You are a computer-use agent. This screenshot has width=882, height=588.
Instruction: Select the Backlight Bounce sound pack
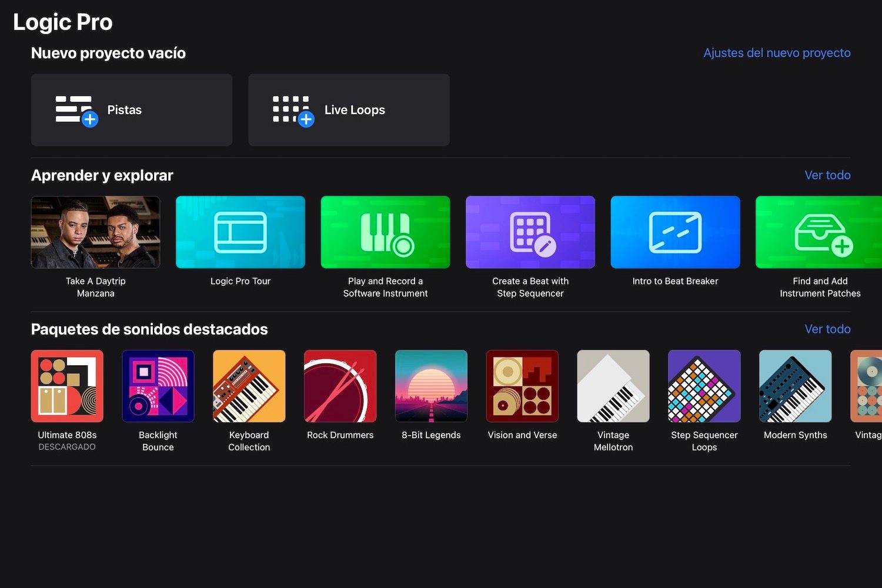coord(158,386)
